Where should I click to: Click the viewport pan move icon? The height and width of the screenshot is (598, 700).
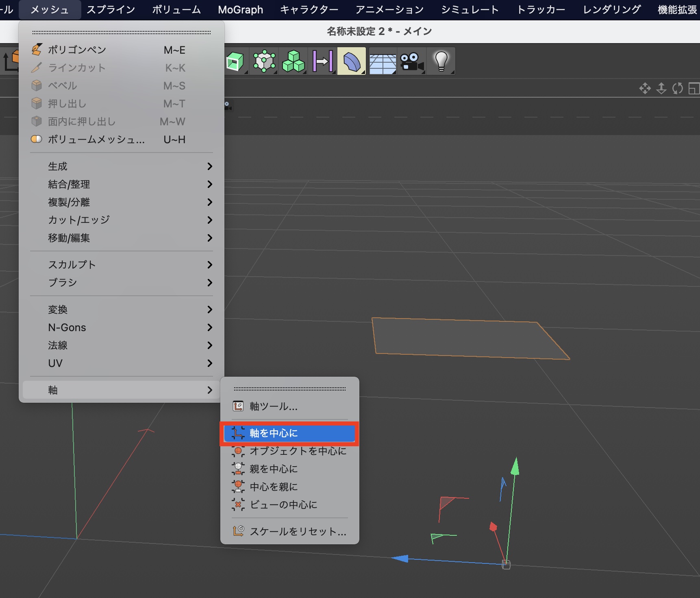coord(645,88)
